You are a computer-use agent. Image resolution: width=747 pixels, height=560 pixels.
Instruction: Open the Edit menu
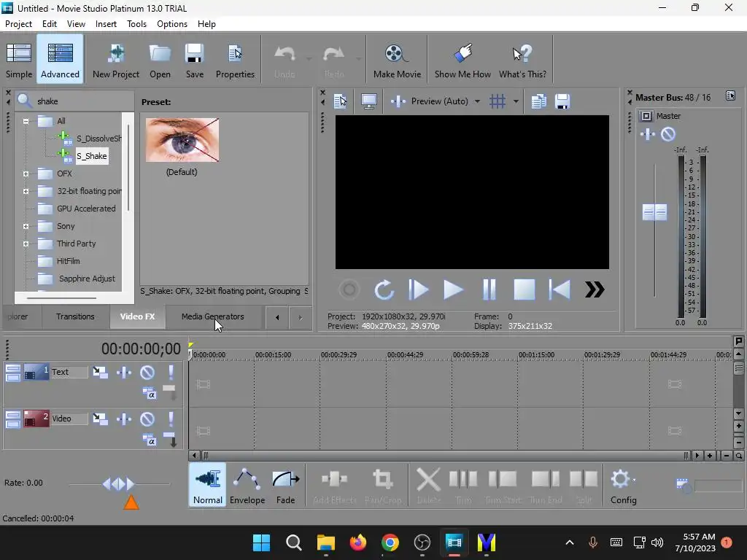(49, 24)
